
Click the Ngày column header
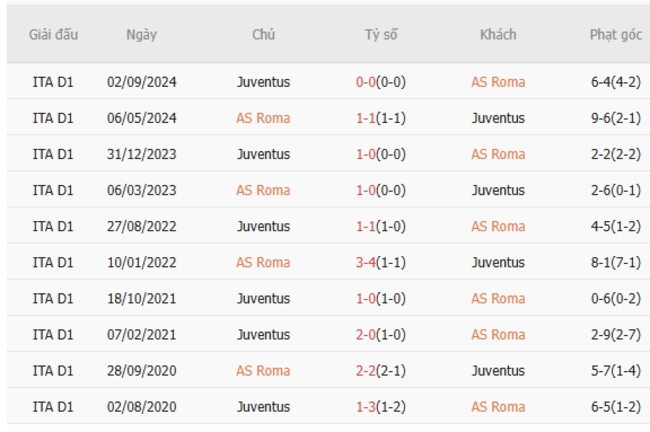[x=141, y=34]
